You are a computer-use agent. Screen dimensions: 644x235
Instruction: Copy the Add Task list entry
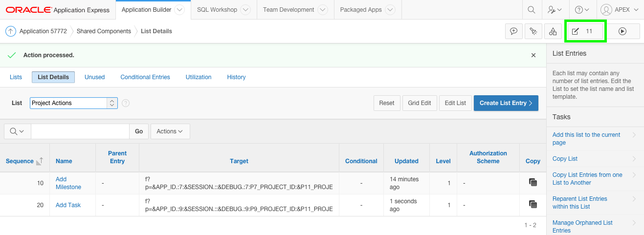(533, 204)
